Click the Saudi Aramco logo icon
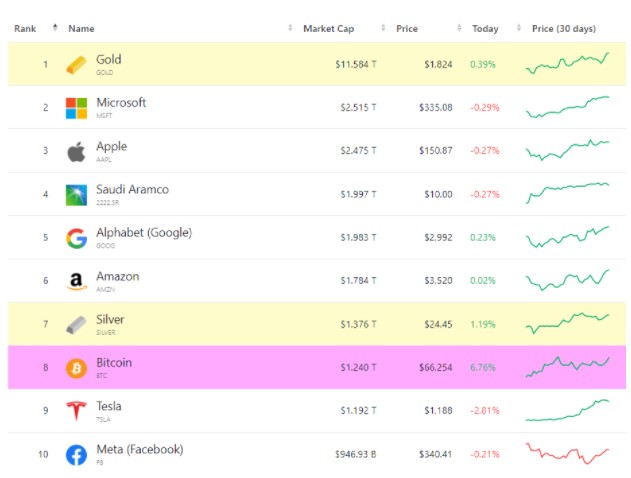 click(x=76, y=195)
